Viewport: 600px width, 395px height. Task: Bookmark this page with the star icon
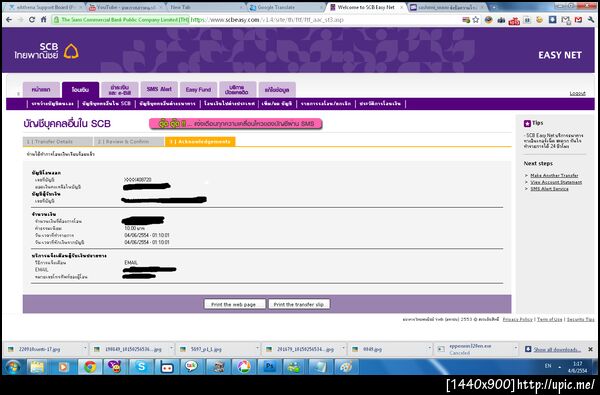[x=476, y=20]
